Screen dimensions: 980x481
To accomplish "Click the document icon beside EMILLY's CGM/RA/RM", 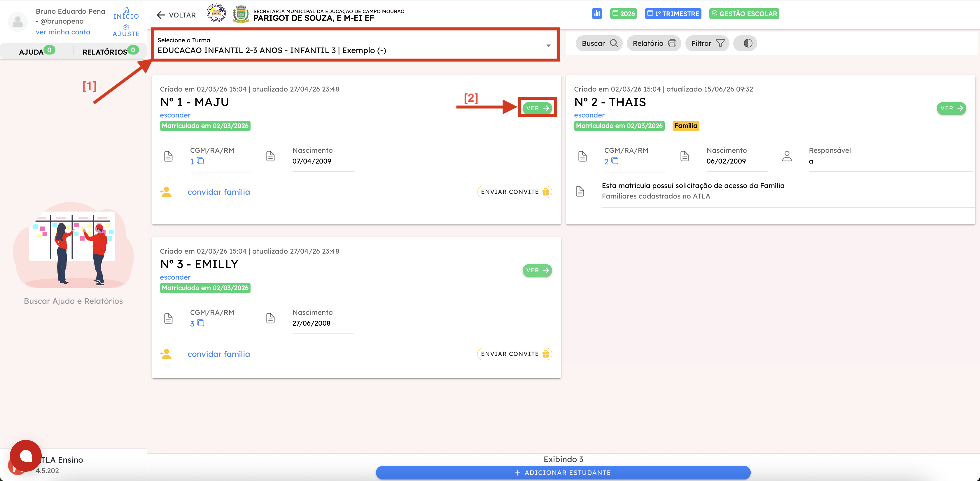I will (168, 318).
